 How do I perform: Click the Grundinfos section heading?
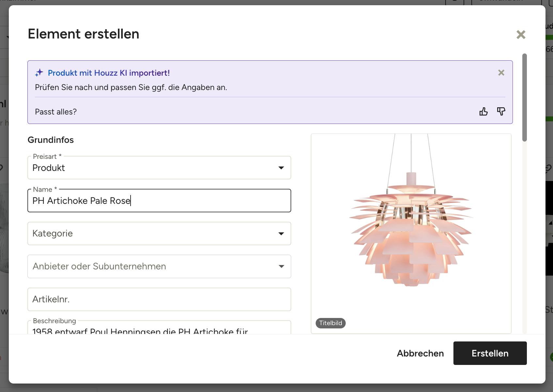click(51, 140)
